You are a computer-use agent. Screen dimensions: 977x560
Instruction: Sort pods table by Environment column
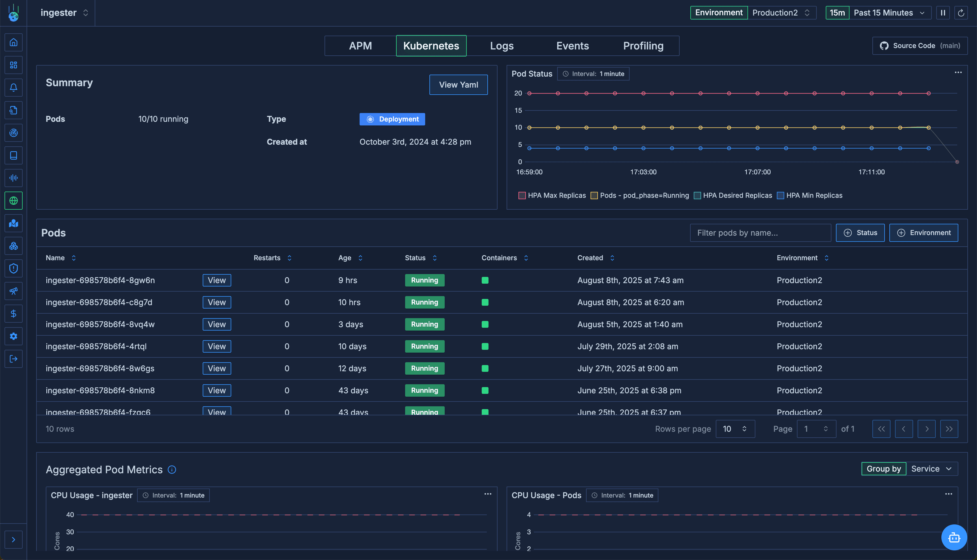(803, 258)
